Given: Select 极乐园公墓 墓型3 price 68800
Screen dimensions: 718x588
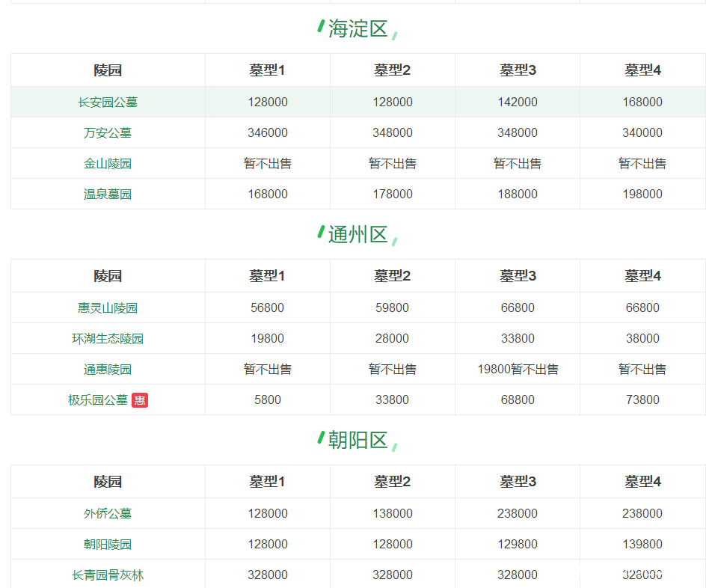Looking at the screenshot, I should [518, 399].
